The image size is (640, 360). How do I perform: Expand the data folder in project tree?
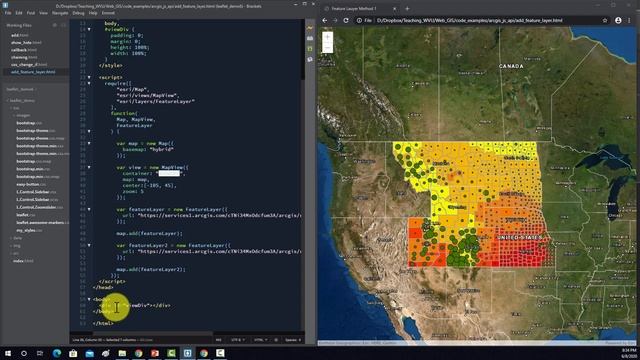[17, 238]
